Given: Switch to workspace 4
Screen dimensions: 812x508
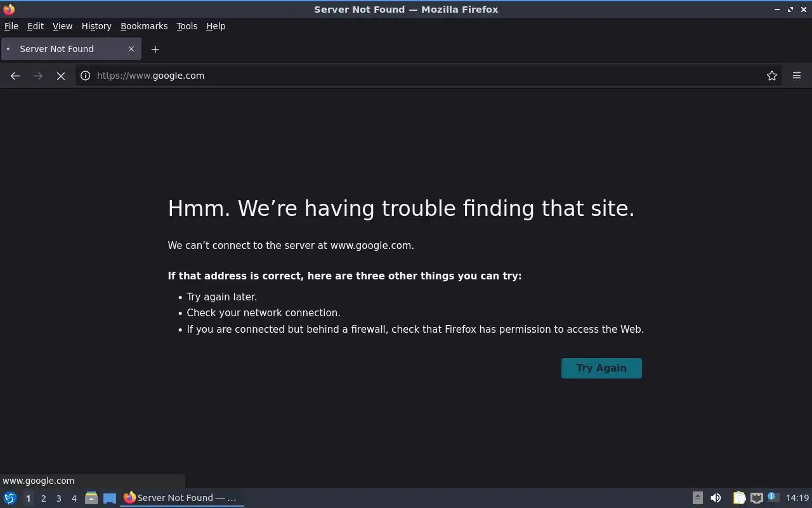Looking at the screenshot, I should (74, 498).
